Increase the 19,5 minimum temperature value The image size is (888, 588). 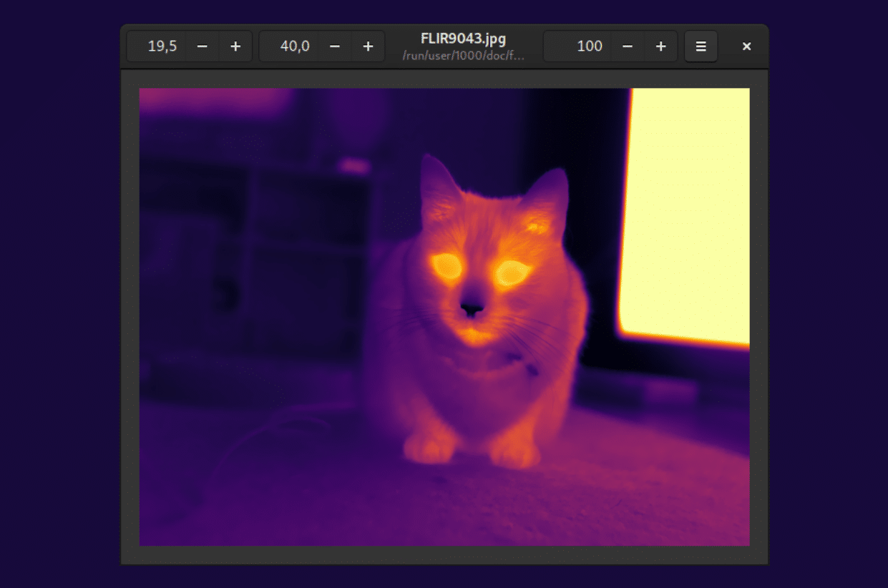pos(235,46)
